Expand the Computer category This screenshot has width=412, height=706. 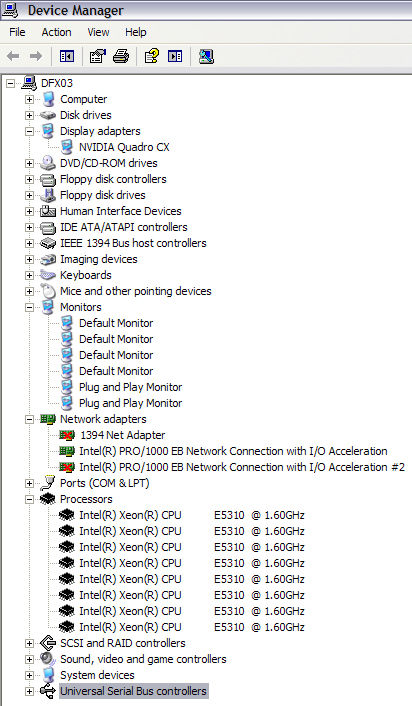(x=29, y=99)
